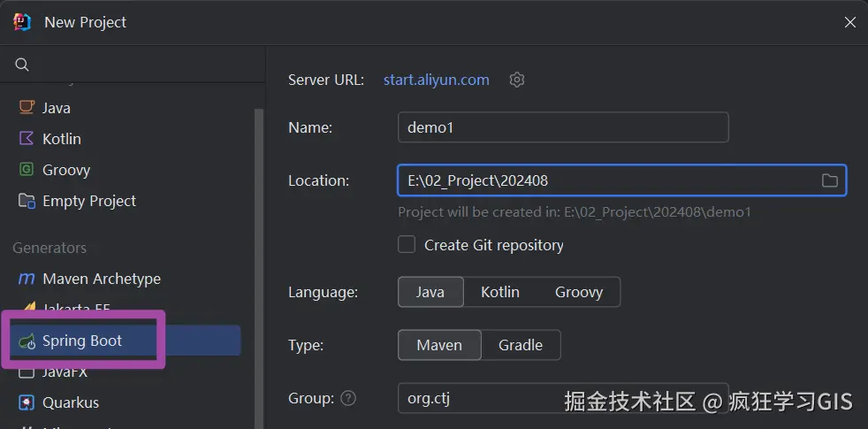Set language to Kotlin
The height and width of the screenshot is (429, 868).
[x=500, y=292]
